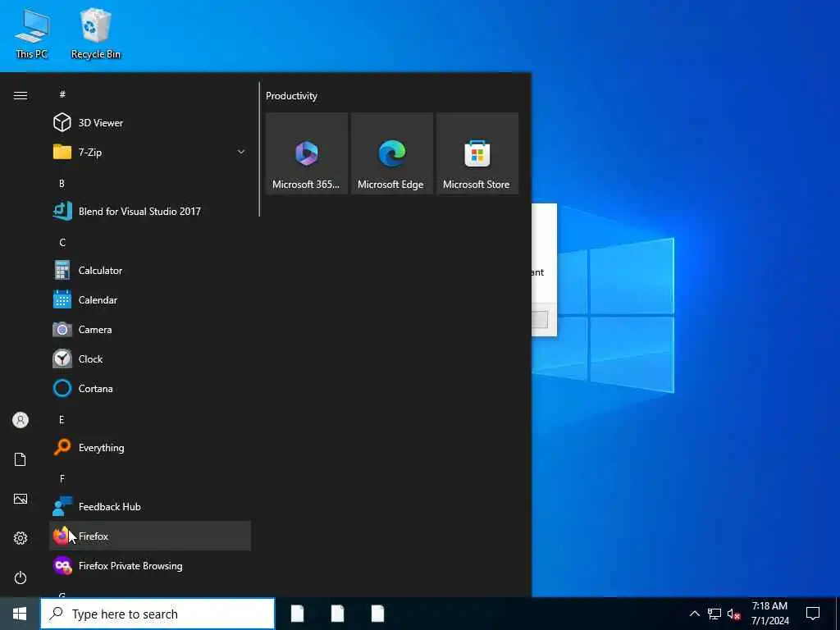The image size is (840, 630).
Task: Expand the 7-Zip folder chevron
Action: (241, 152)
